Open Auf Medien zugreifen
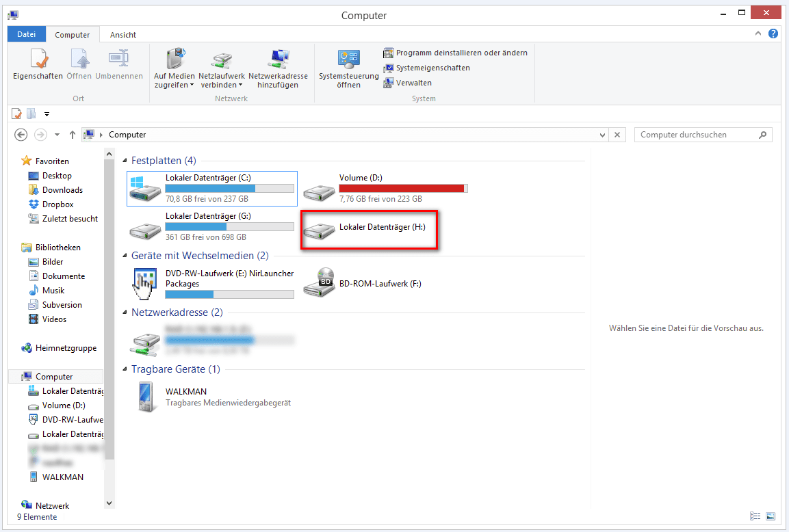 [174, 68]
